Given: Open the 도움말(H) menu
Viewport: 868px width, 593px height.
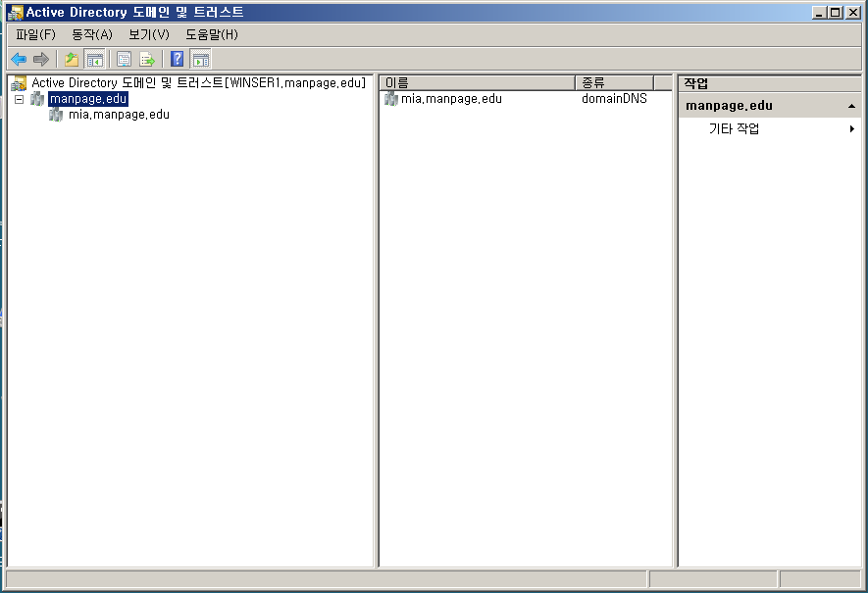Looking at the screenshot, I should (x=212, y=35).
